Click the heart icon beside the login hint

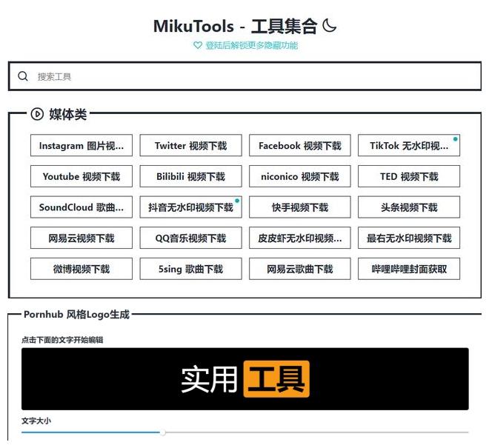[198, 45]
